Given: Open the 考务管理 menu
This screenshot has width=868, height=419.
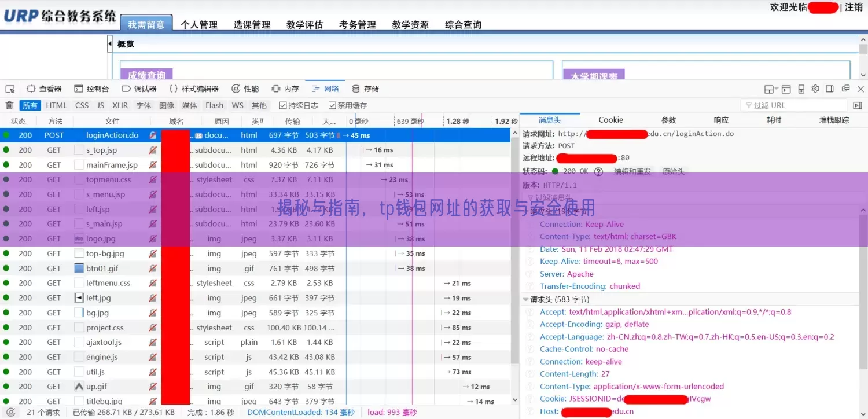Looking at the screenshot, I should 358,25.
